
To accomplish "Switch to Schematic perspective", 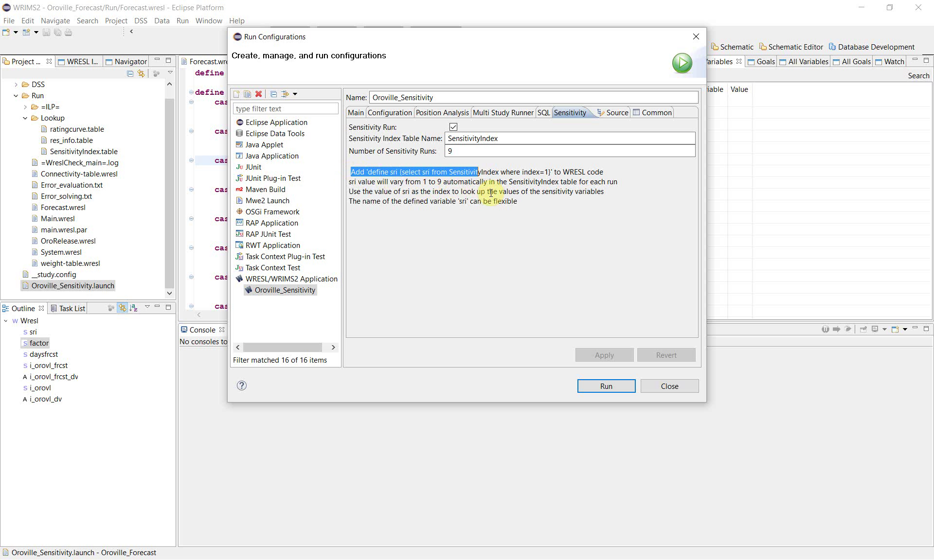I will [x=732, y=47].
